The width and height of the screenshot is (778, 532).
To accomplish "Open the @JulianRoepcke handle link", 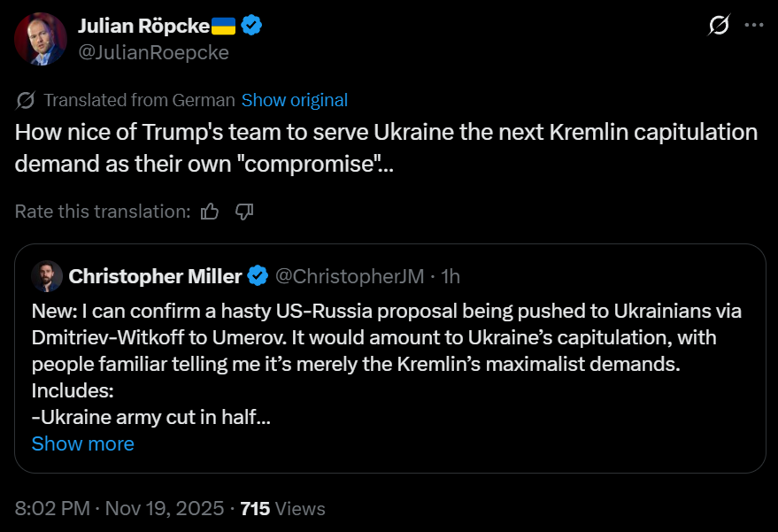I will pos(154,52).
